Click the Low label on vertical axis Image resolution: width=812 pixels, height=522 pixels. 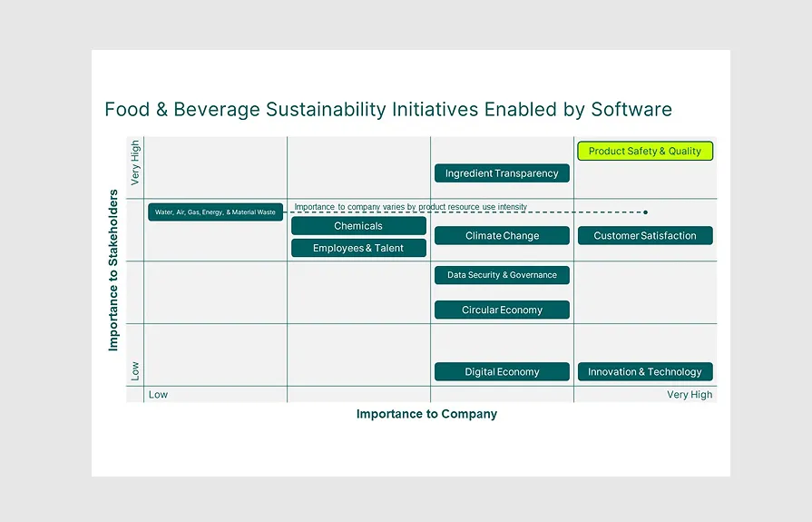click(135, 371)
